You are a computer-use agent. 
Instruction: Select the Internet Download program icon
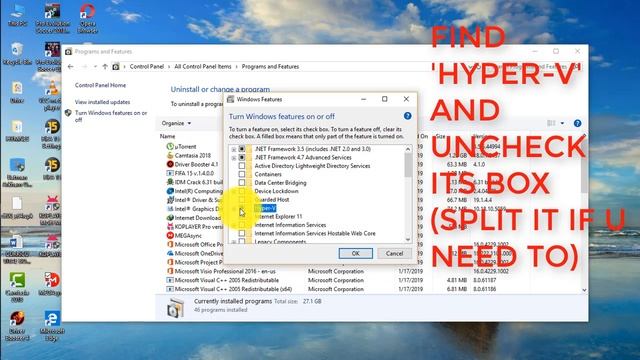pos(170,218)
